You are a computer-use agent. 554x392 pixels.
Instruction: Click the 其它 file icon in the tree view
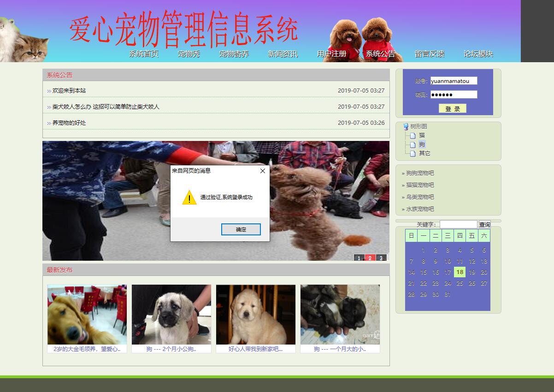[413, 153]
